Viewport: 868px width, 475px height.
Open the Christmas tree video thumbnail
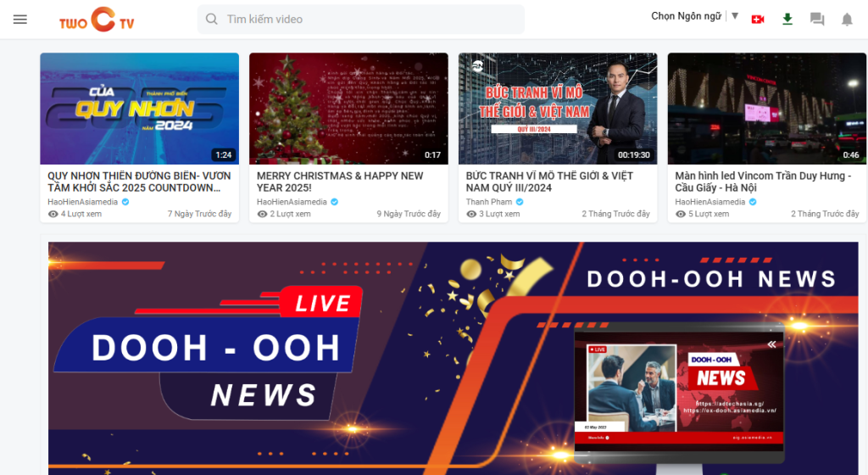(x=348, y=109)
